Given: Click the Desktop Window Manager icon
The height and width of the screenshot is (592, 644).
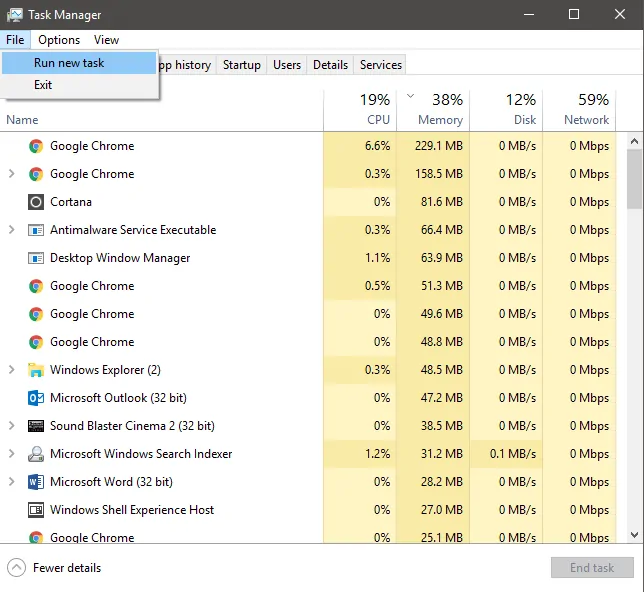Looking at the screenshot, I should click(36, 258).
